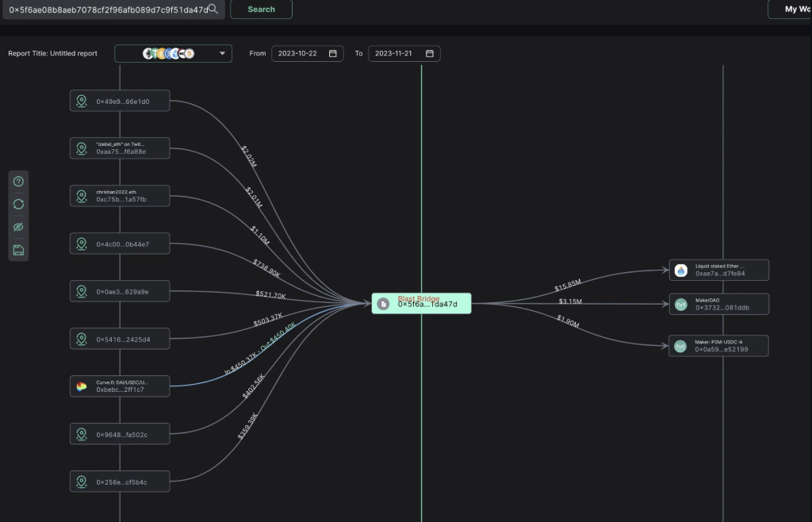Screen dimensions: 812x522
Task: Click the refresh graph icon
Action: (19, 204)
